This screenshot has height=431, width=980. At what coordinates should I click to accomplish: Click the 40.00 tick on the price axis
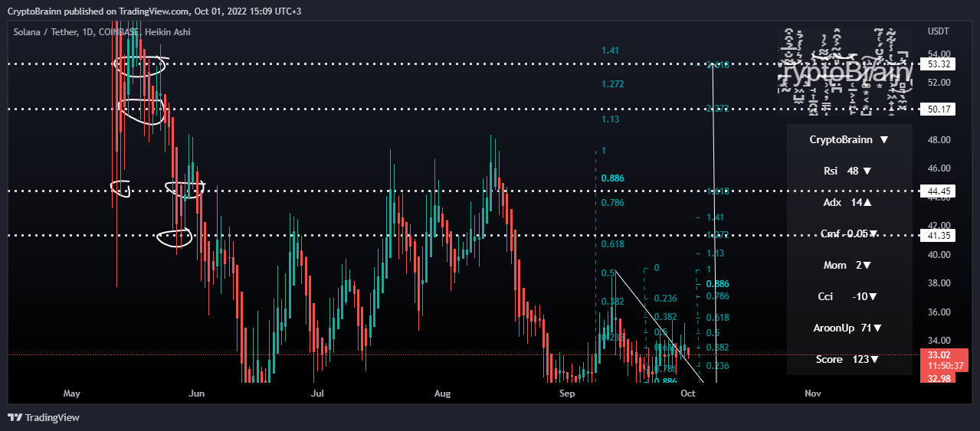pyautogui.click(x=938, y=255)
